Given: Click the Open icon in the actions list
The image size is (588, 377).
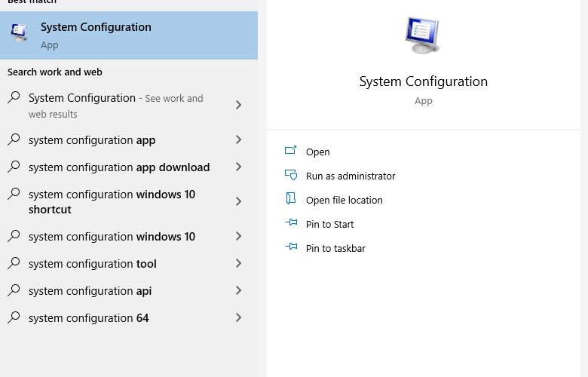Looking at the screenshot, I should [291, 151].
